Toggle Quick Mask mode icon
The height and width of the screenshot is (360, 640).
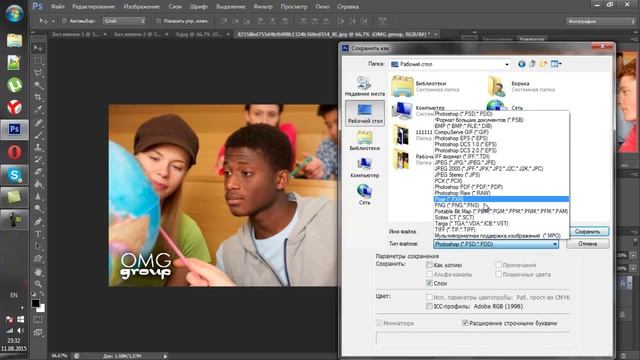pyautogui.click(x=38, y=320)
